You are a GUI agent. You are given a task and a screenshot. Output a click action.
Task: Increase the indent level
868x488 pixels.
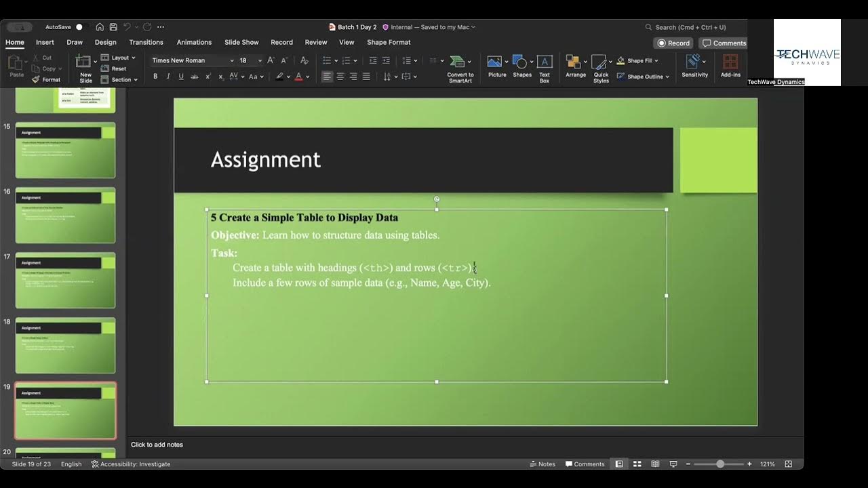387,60
